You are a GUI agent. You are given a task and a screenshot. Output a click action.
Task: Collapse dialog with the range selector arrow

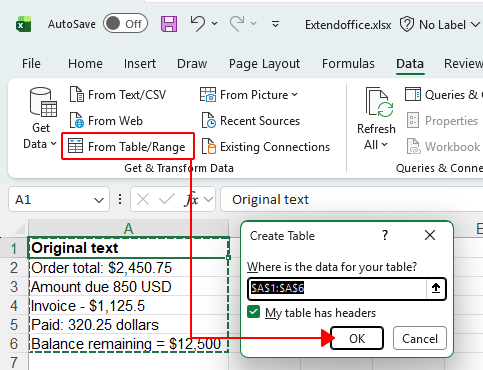click(436, 288)
